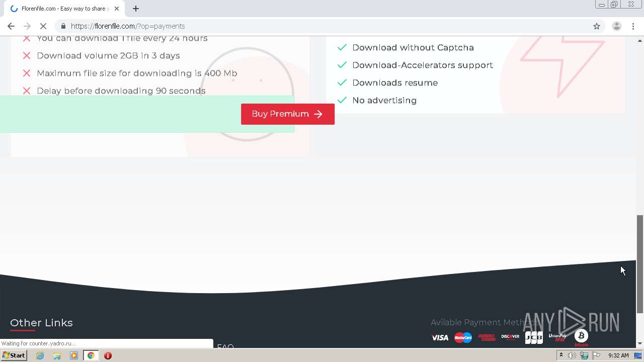This screenshot has width=644, height=362.
Task: Click scrollbar up arrow
Action: 640,40
